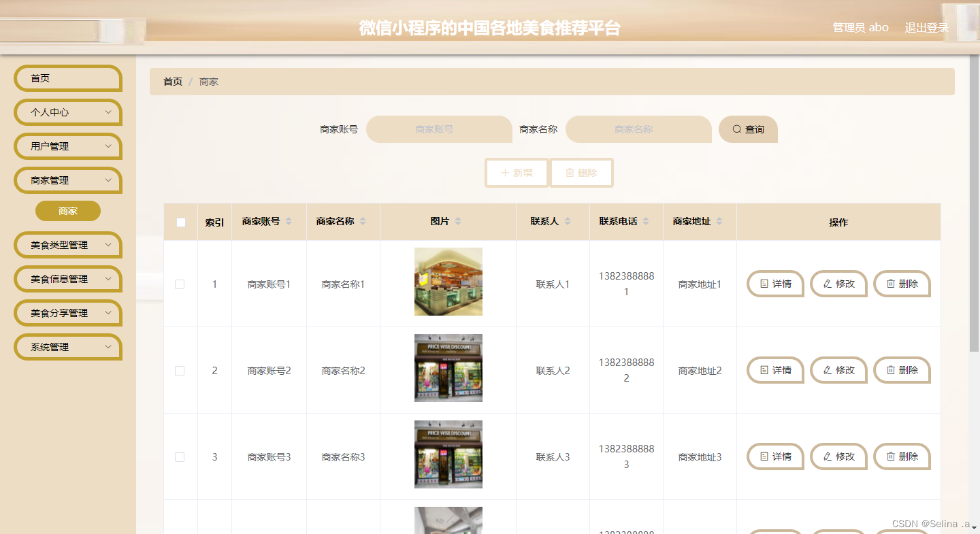Open shop image thumbnail for 商家名称1
The height and width of the screenshot is (534, 980).
point(448,282)
